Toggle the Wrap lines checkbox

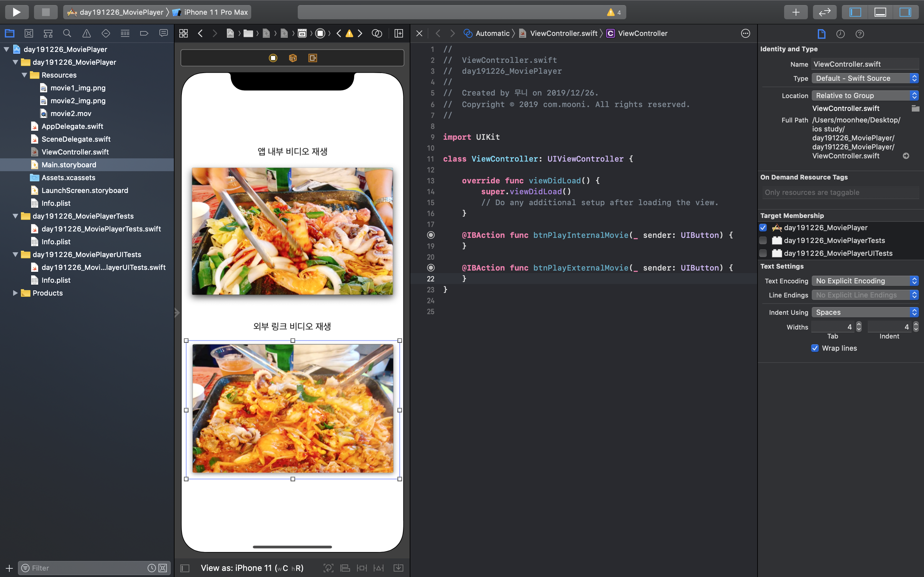815,348
